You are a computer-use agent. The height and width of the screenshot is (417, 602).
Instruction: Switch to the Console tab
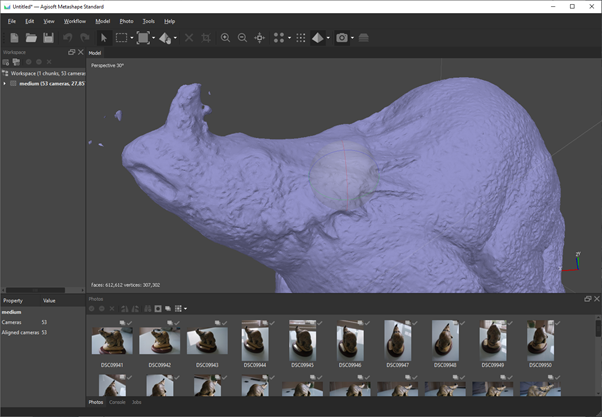point(117,402)
